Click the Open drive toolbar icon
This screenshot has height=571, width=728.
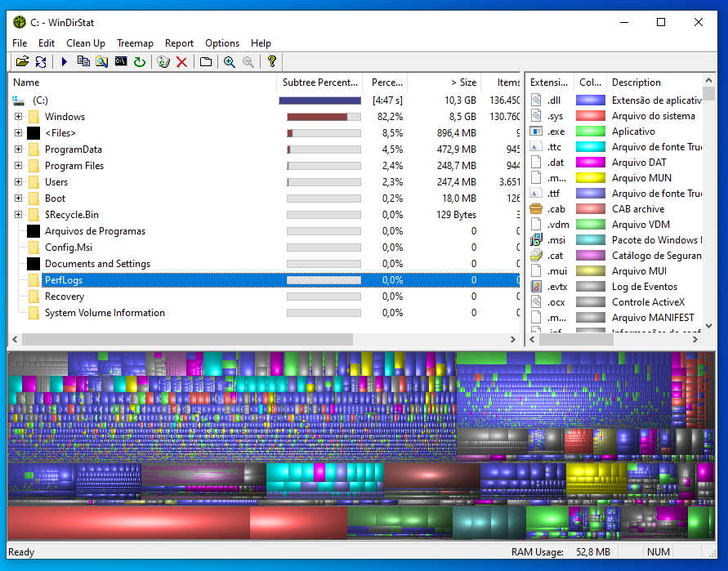pos(22,62)
